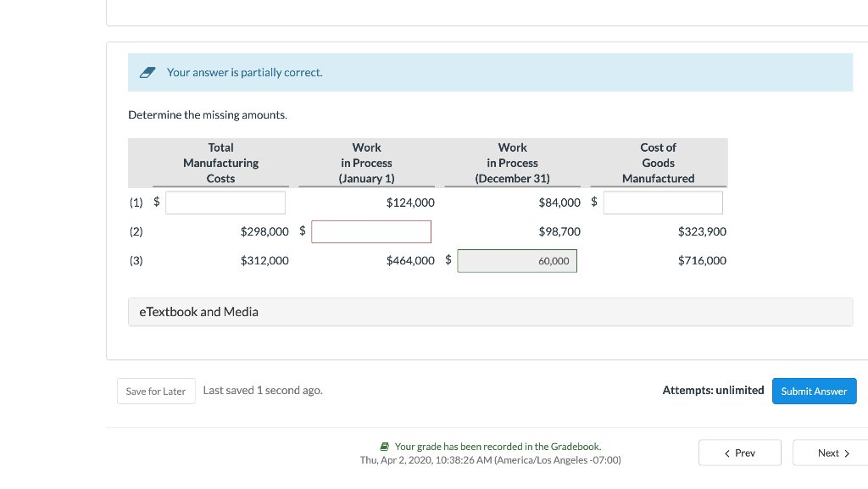The image size is (868, 489).
Task: Click the Thu, Apr 2, 2020 timestamp text
Action: (491, 460)
